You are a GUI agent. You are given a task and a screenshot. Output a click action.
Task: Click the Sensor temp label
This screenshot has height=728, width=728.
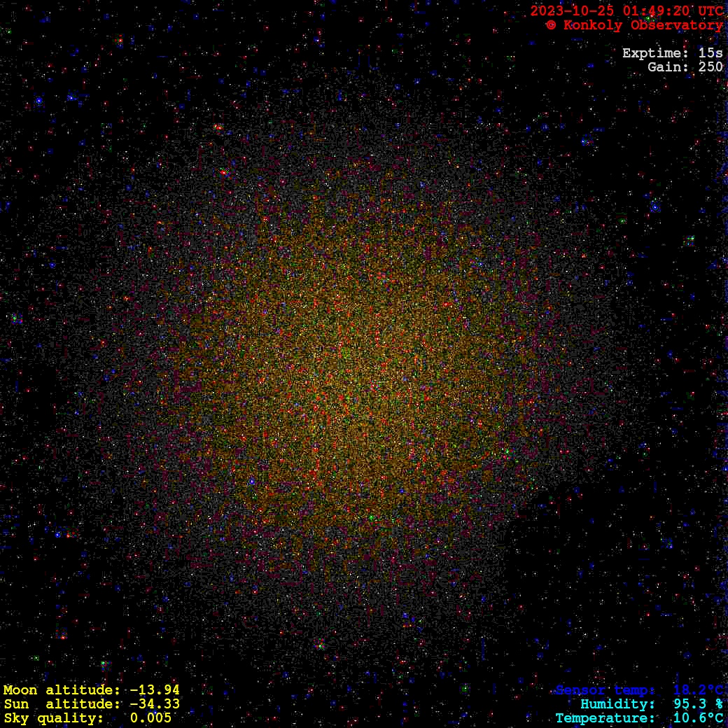click(x=605, y=690)
